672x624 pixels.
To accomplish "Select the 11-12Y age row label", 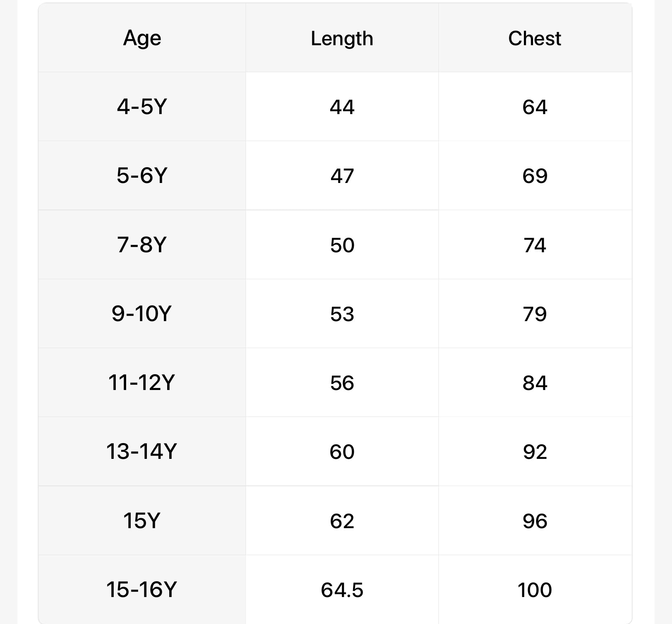I will point(142,382).
